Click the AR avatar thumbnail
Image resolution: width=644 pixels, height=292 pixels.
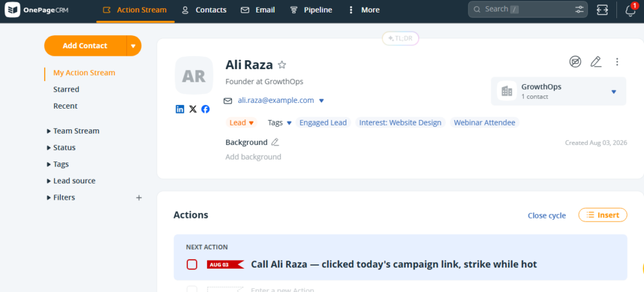point(194,75)
